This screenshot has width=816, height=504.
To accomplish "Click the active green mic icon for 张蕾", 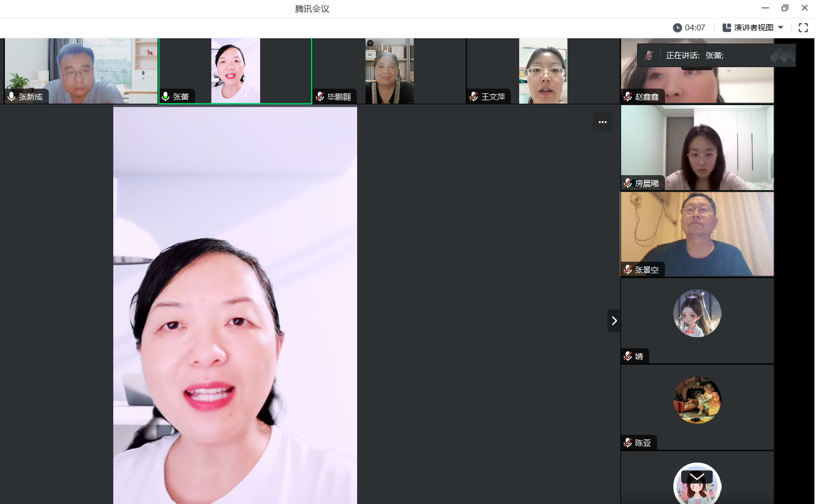I will (166, 96).
